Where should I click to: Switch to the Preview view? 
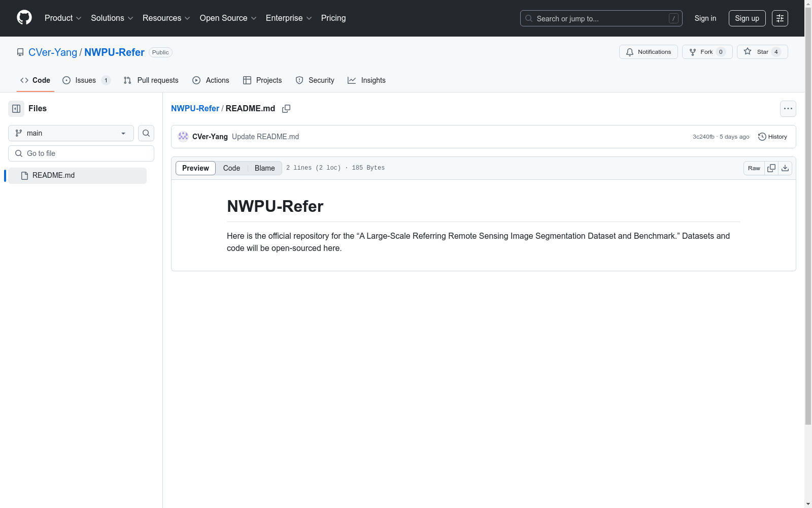pyautogui.click(x=195, y=168)
